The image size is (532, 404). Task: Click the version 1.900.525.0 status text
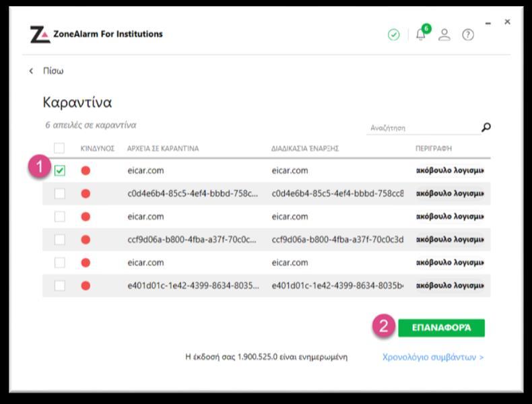[267, 357]
